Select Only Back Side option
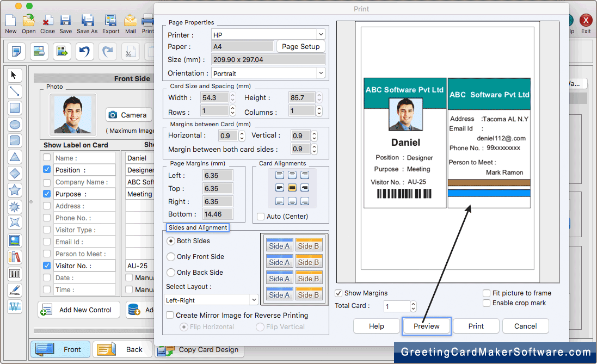 [171, 273]
